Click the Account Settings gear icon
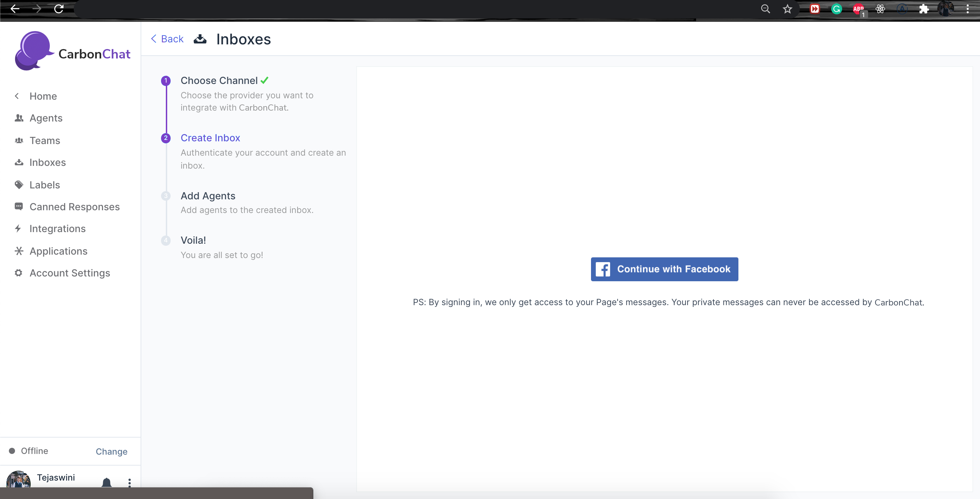Viewport: 980px width, 499px height. pos(18,273)
